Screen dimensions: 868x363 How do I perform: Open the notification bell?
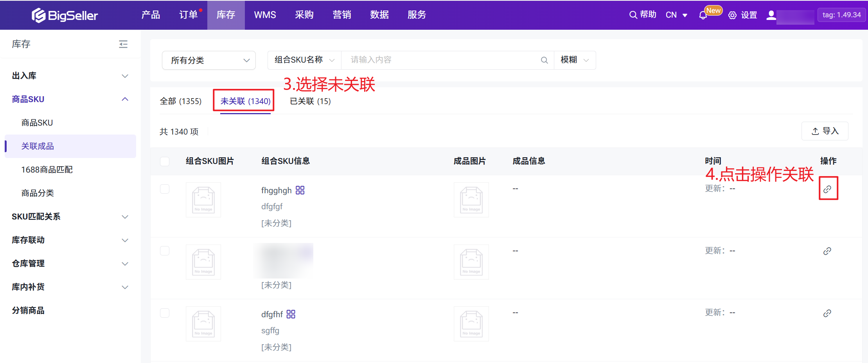coord(703,16)
